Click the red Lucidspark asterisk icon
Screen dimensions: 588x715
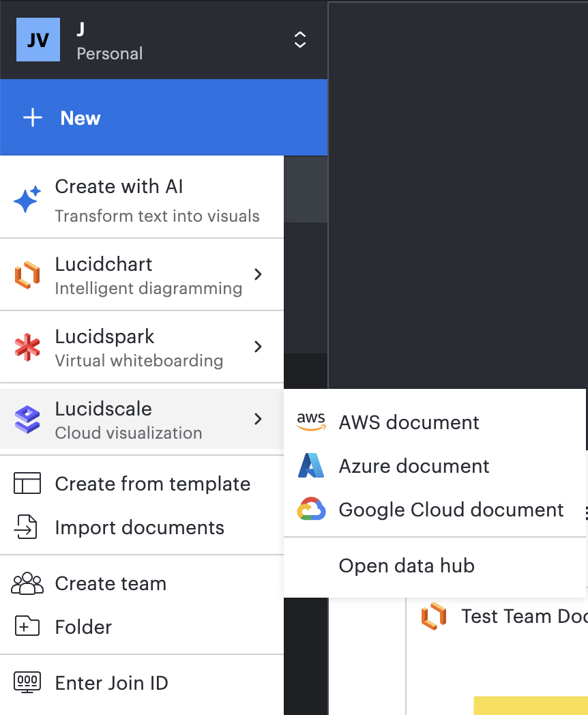click(x=27, y=347)
